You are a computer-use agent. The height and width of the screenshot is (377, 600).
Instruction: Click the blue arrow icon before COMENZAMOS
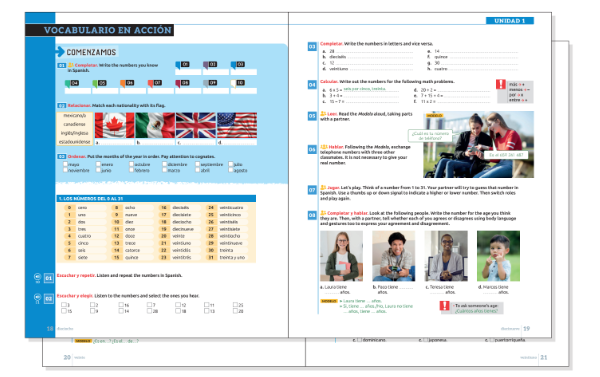(60, 52)
